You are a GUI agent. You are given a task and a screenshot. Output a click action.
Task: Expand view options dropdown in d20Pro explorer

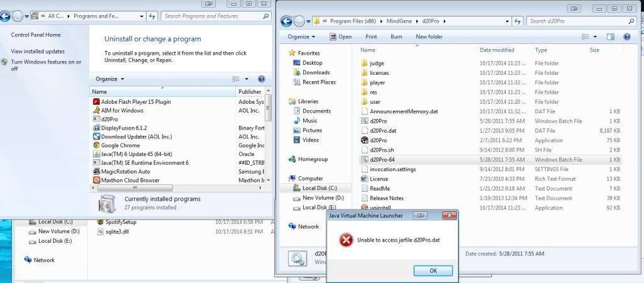(595, 36)
